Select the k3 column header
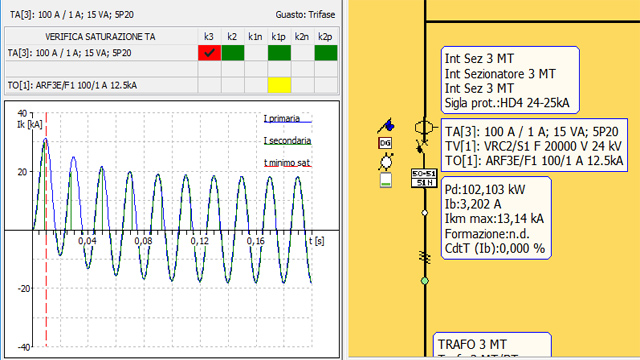This screenshot has height=360, width=640. point(209,37)
